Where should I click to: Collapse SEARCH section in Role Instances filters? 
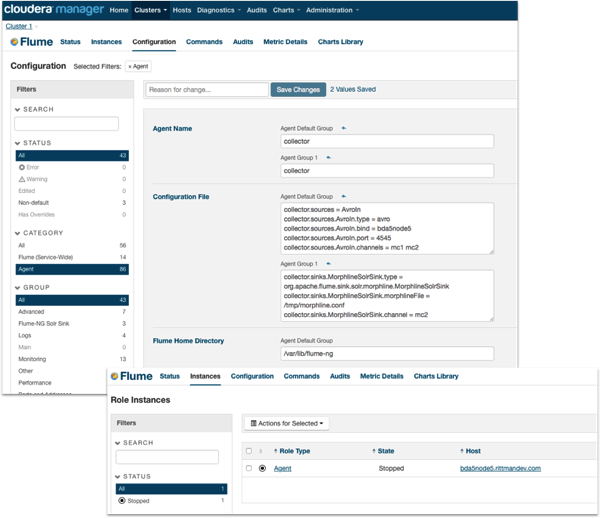(117, 443)
